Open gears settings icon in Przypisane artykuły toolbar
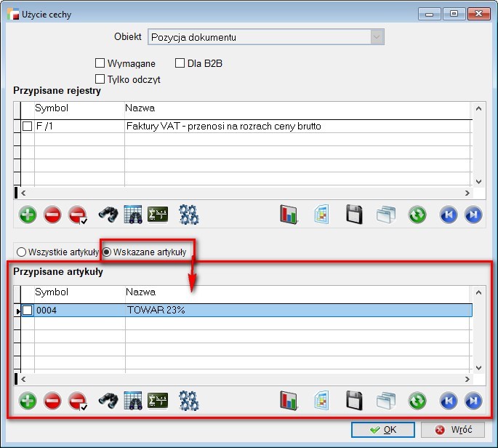Viewport: 498px width, 448px height. click(188, 401)
